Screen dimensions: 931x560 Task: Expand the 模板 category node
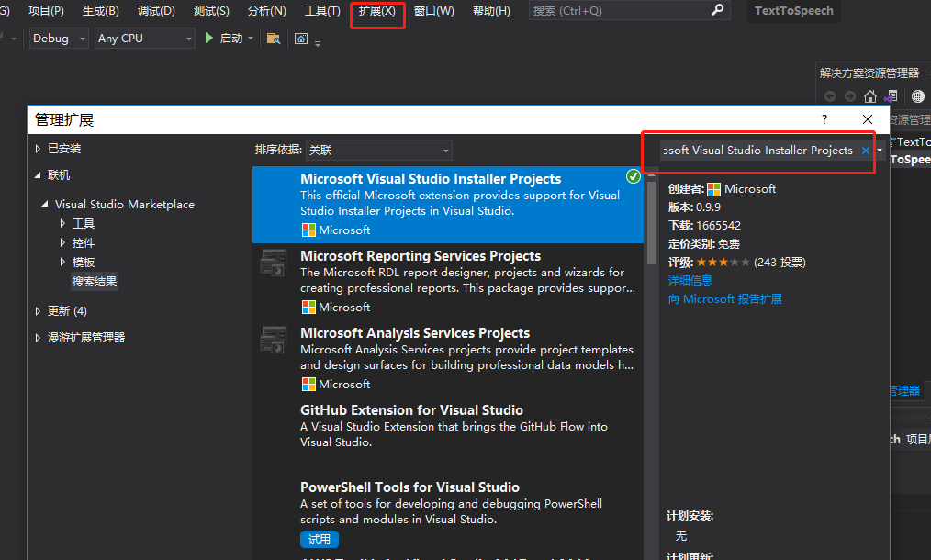coord(62,262)
